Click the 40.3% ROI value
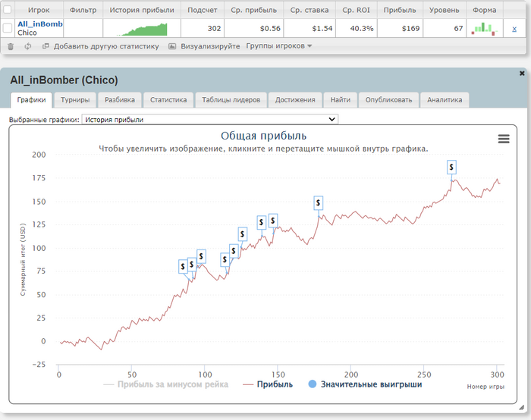 click(x=362, y=28)
